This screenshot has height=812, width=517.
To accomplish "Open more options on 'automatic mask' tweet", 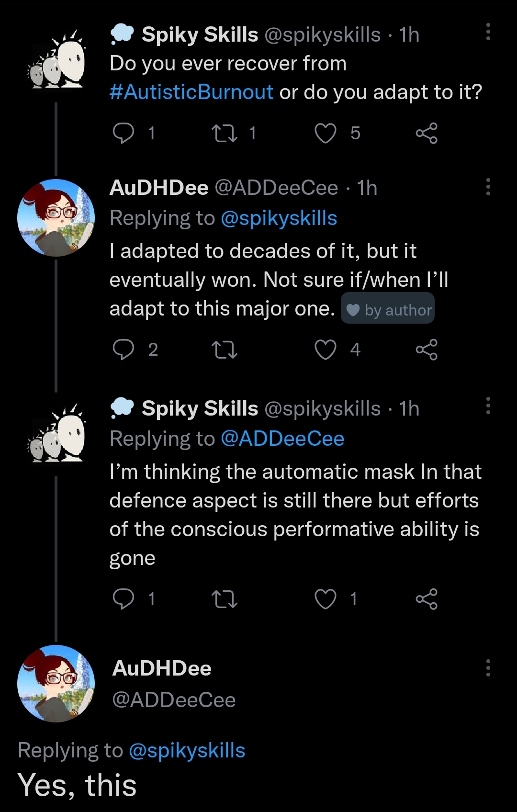I will (x=488, y=406).
